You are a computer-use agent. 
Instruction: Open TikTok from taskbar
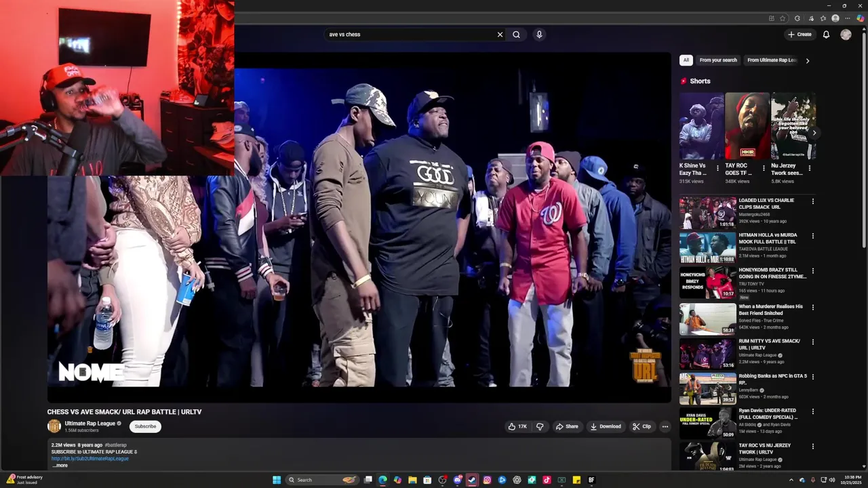click(547, 480)
